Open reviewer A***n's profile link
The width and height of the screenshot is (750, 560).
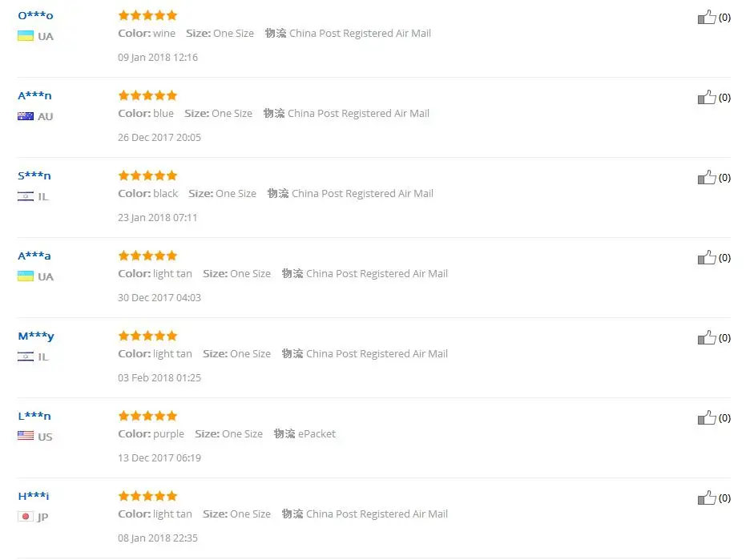[34, 95]
